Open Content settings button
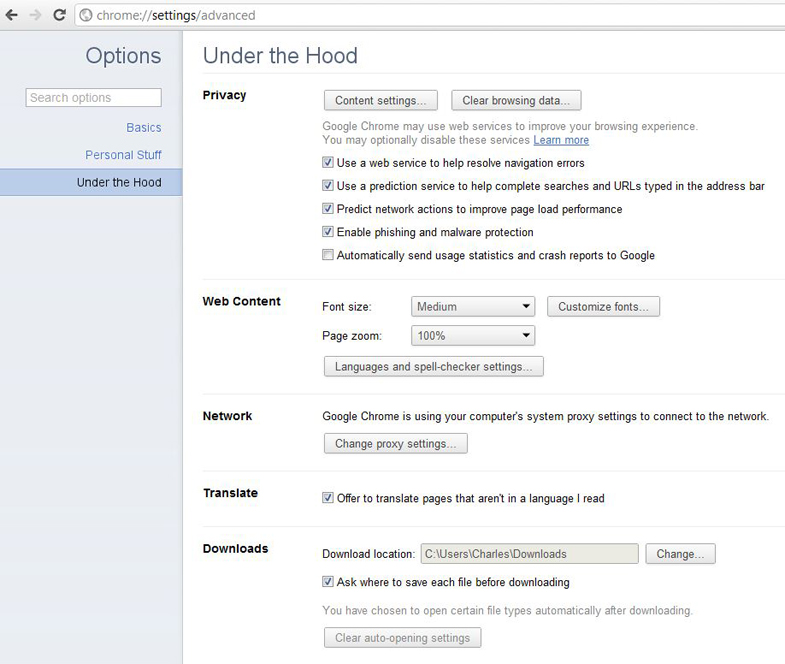This screenshot has width=785, height=664. pyautogui.click(x=380, y=100)
